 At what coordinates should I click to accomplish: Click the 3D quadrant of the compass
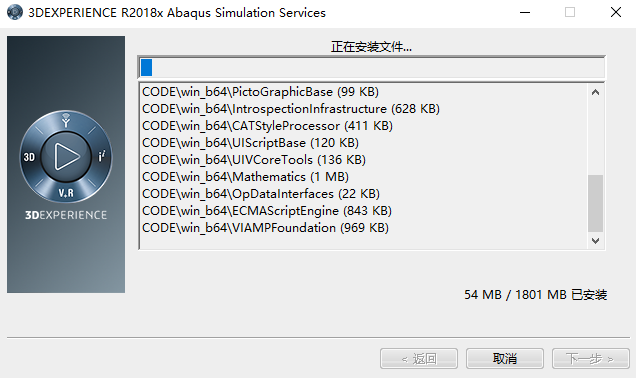(x=29, y=157)
